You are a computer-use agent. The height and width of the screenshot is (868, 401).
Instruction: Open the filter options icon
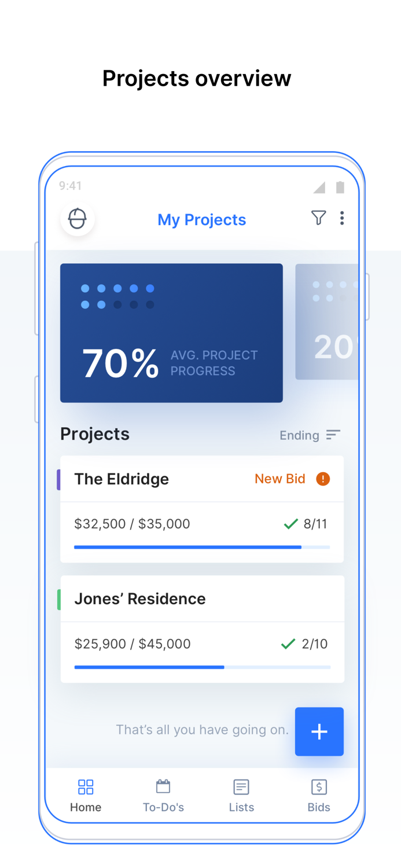click(319, 218)
